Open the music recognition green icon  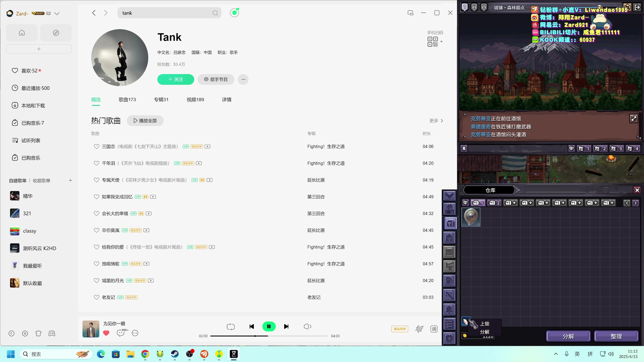tap(234, 12)
